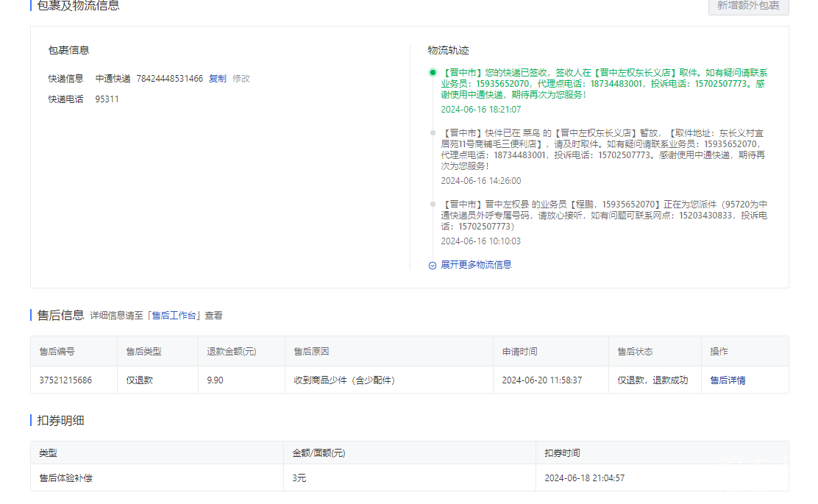818x504 pixels.
Task: Click the courier phone number 95311
Action: 107,99
